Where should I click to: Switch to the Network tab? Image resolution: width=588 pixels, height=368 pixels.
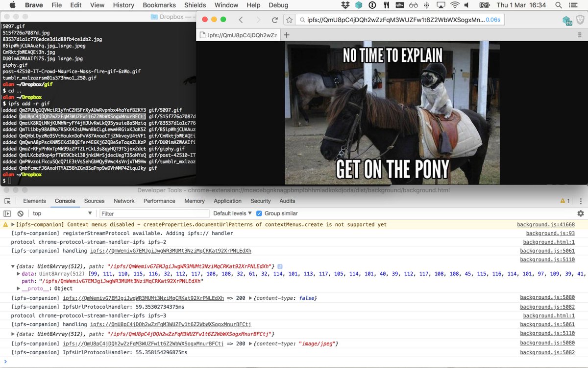(x=124, y=201)
